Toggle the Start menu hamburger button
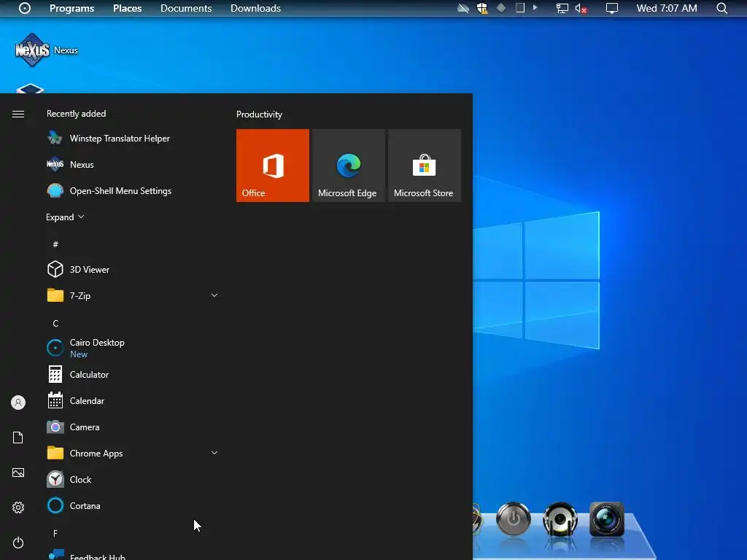Screen dimensions: 747x560 click(x=18, y=114)
